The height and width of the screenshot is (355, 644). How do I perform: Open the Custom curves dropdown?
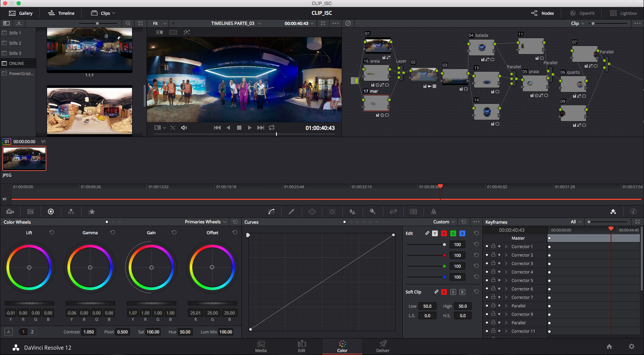tap(444, 222)
